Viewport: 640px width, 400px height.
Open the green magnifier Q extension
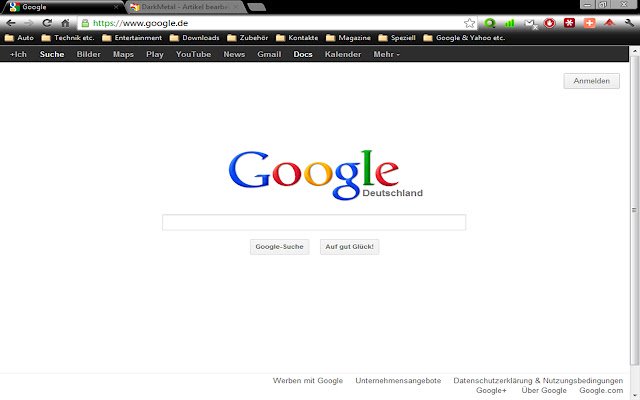489,23
